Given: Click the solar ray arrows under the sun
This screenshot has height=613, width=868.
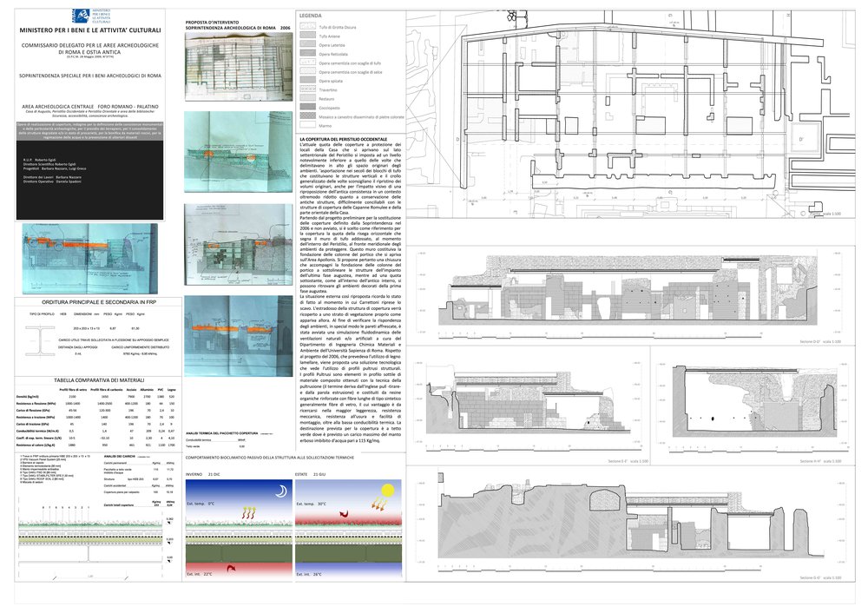Looking at the screenshot, I should (x=379, y=504).
